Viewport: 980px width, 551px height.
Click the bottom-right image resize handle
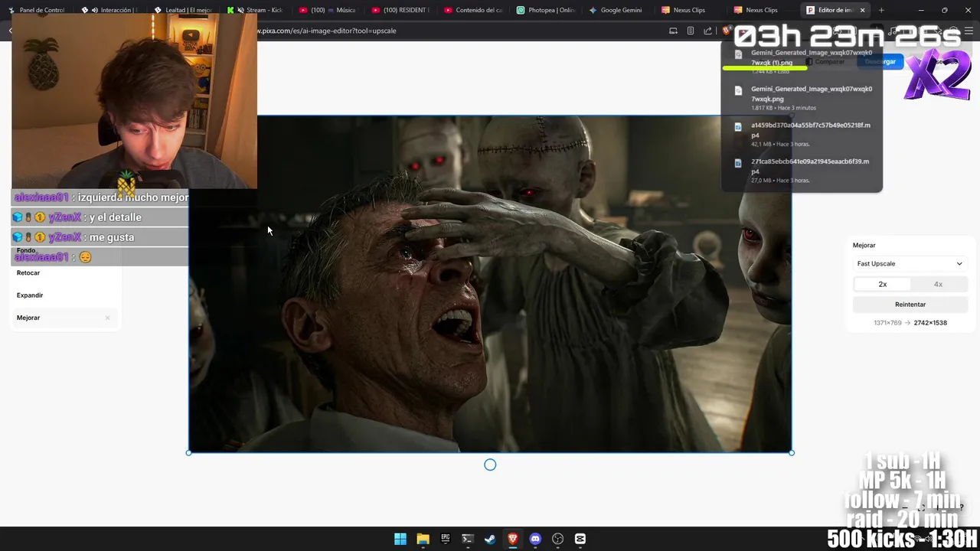click(792, 453)
